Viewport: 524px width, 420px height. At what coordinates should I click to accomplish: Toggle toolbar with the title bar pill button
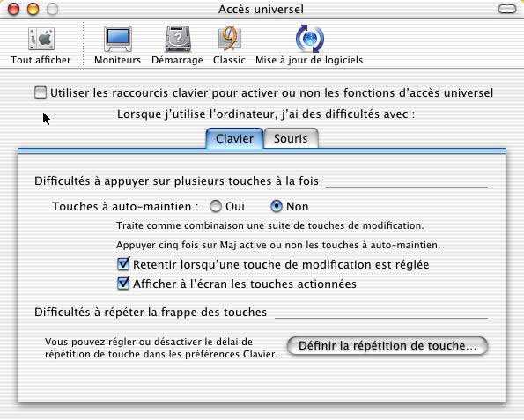point(507,9)
